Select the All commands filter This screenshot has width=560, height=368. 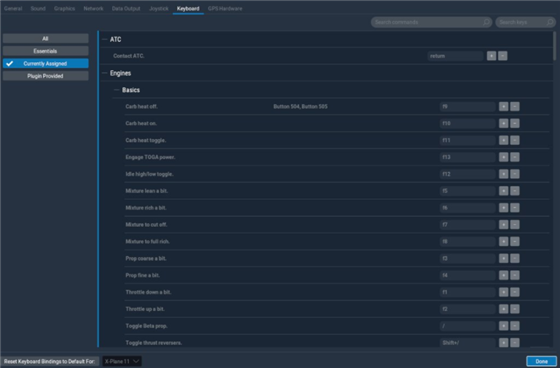tap(45, 39)
